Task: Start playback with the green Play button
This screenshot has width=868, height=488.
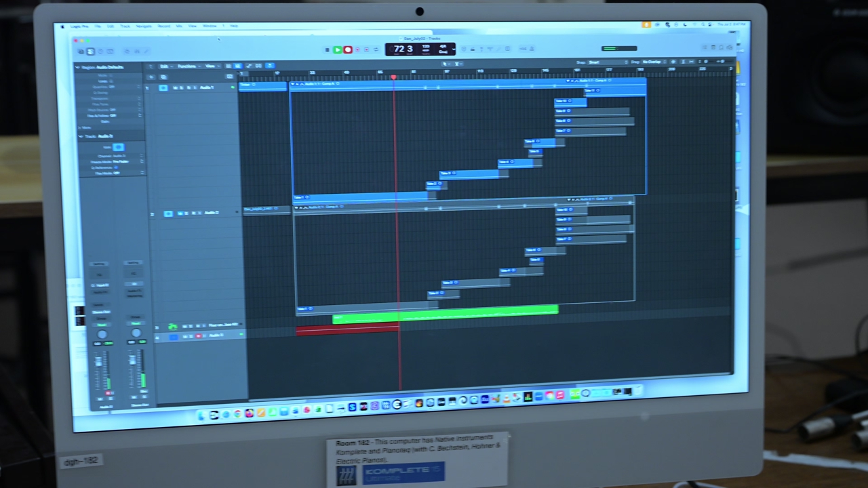Action: coord(338,49)
